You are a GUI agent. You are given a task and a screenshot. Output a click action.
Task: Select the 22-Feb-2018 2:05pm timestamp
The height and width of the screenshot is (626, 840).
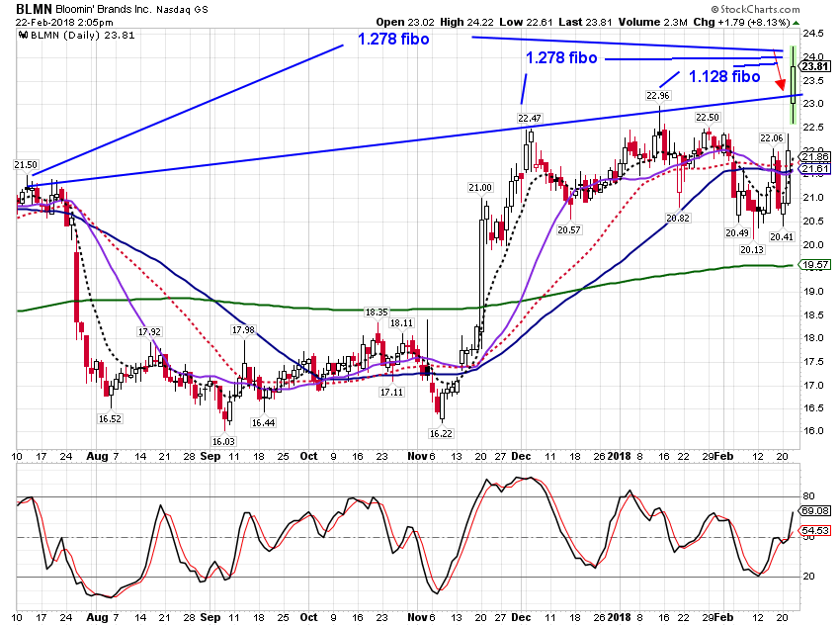click(x=64, y=23)
